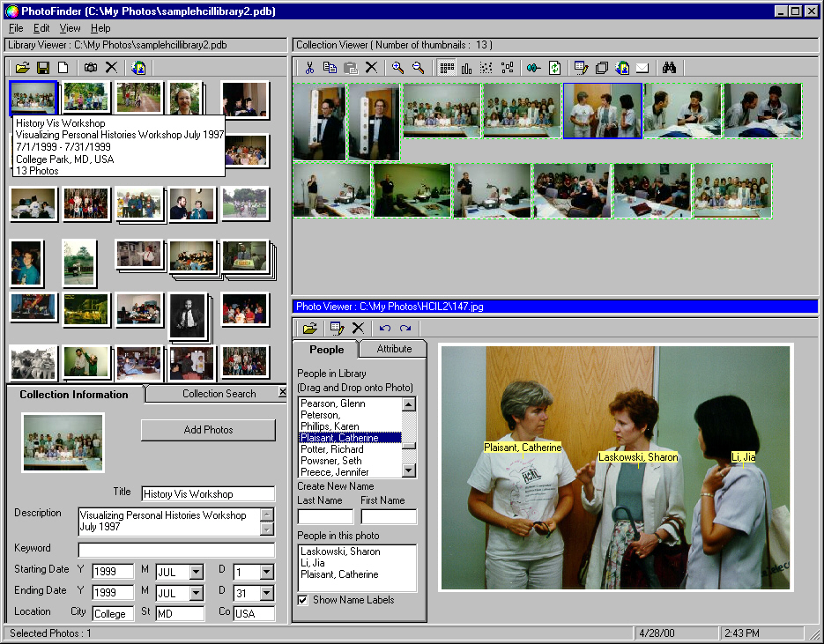Click the Add Photos button

[x=208, y=430]
